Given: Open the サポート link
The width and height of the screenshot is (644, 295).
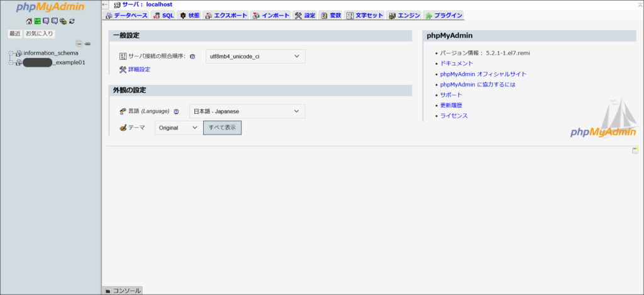Looking at the screenshot, I should (x=452, y=95).
